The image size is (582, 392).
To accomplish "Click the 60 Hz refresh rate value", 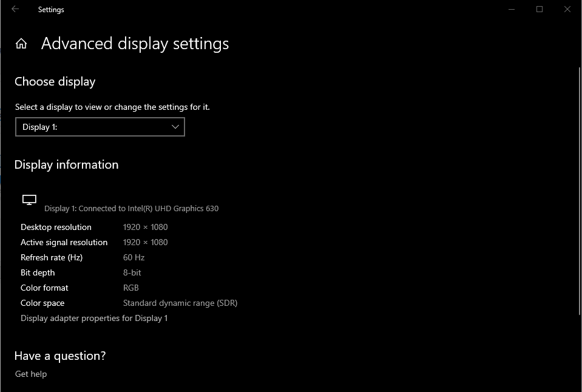I will 134,257.
